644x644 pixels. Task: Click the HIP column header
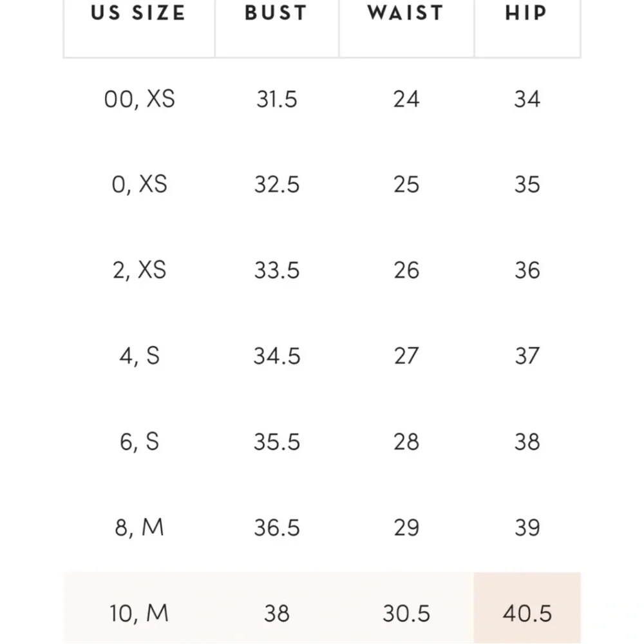coord(526,14)
